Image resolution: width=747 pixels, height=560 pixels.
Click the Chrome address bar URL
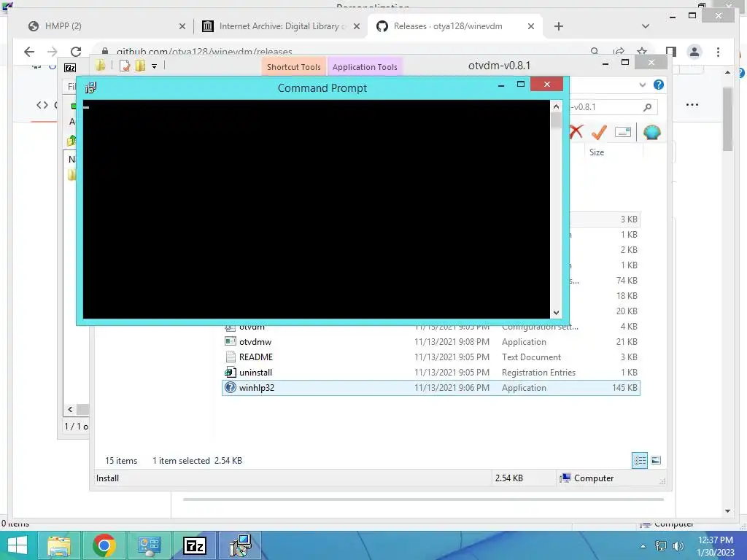point(204,52)
